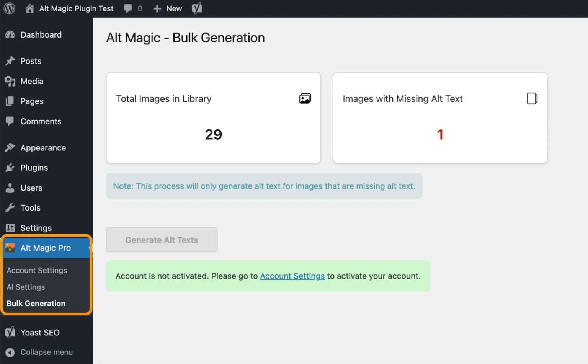The width and height of the screenshot is (588, 364).
Task: Click the Comments bubble icon in sidebar
Action: coord(10,121)
